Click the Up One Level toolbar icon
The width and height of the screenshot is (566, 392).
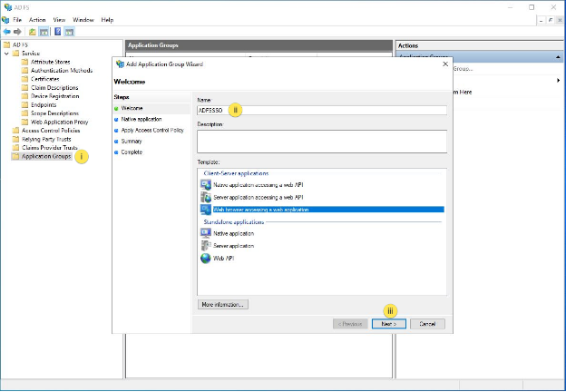click(33, 30)
